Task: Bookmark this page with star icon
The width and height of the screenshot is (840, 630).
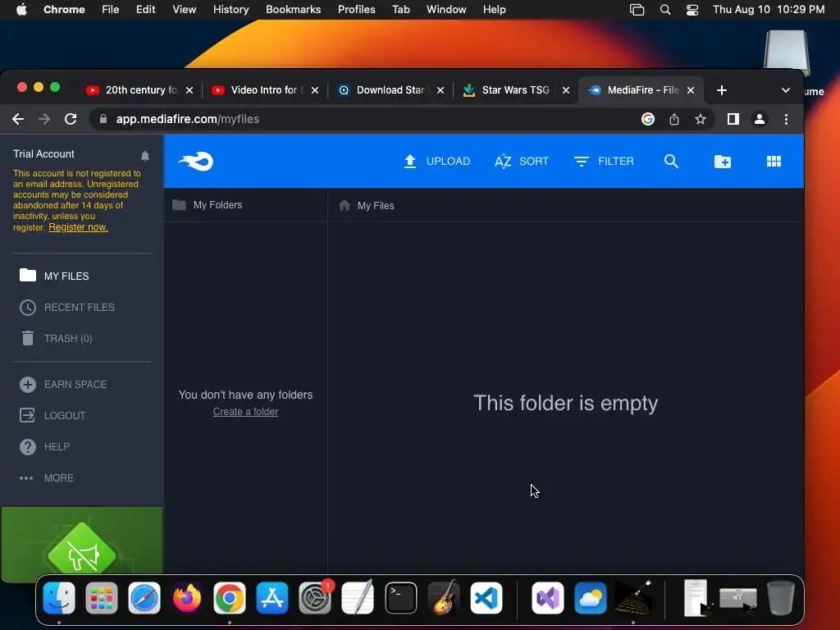Action: (701, 119)
